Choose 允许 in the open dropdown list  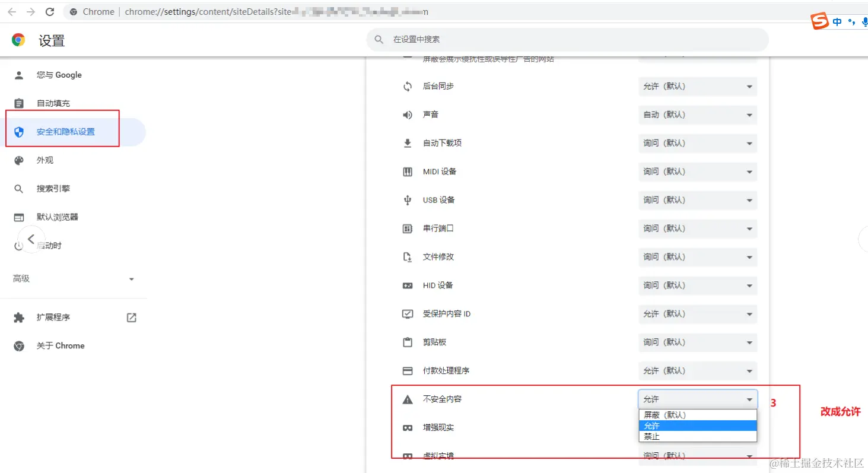698,426
